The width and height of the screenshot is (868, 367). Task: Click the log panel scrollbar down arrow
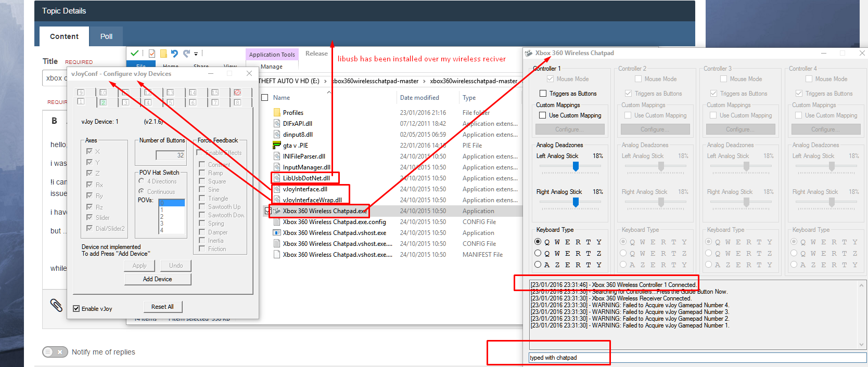[x=861, y=344]
